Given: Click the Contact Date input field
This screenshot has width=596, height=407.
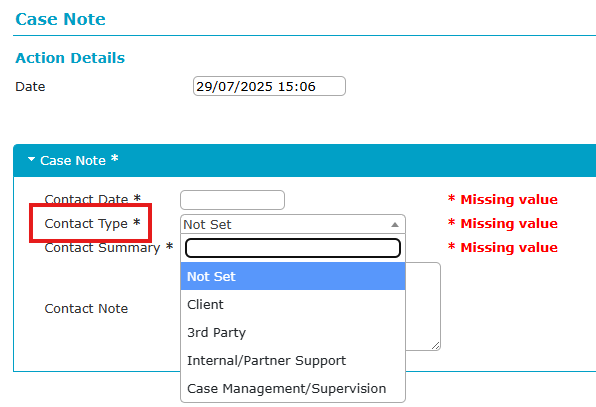Looking at the screenshot, I should point(232,200).
